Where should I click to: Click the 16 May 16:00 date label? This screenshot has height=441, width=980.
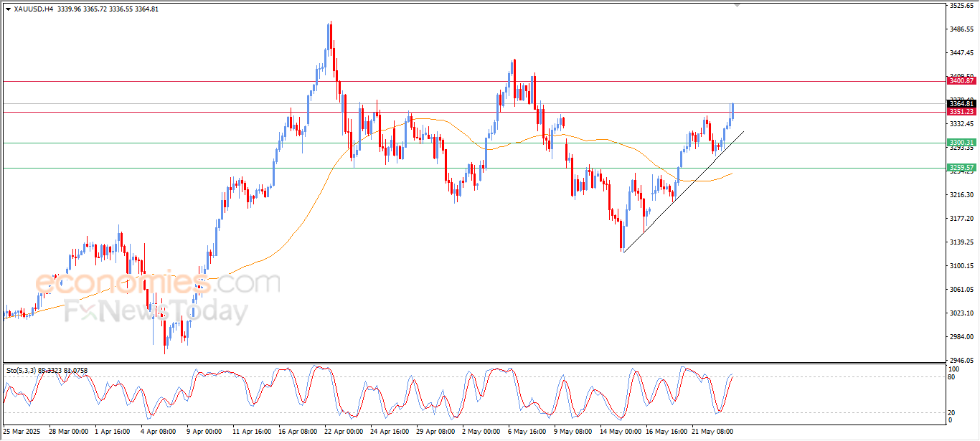tap(666, 432)
